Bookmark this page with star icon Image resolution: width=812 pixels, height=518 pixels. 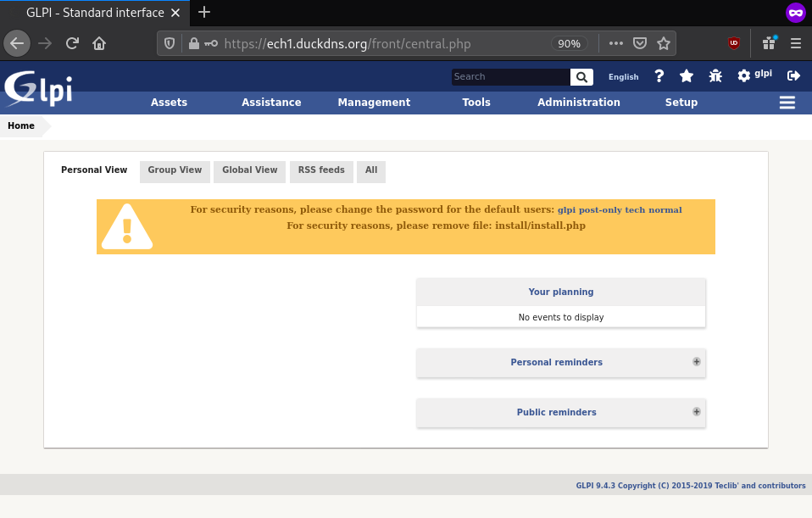tap(664, 43)
